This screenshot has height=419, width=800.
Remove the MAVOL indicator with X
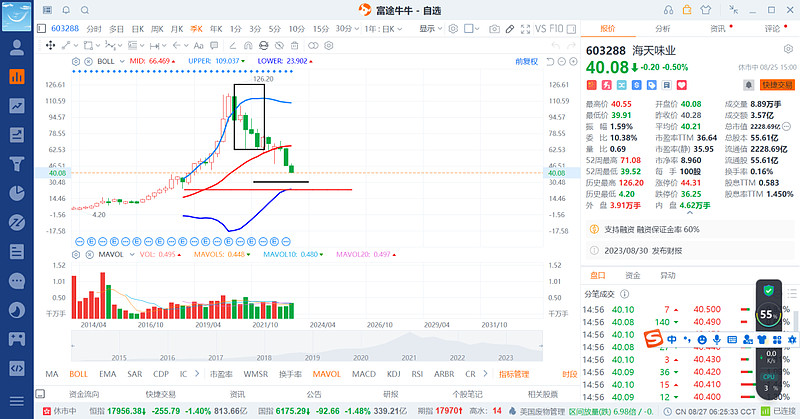[89, 254]
